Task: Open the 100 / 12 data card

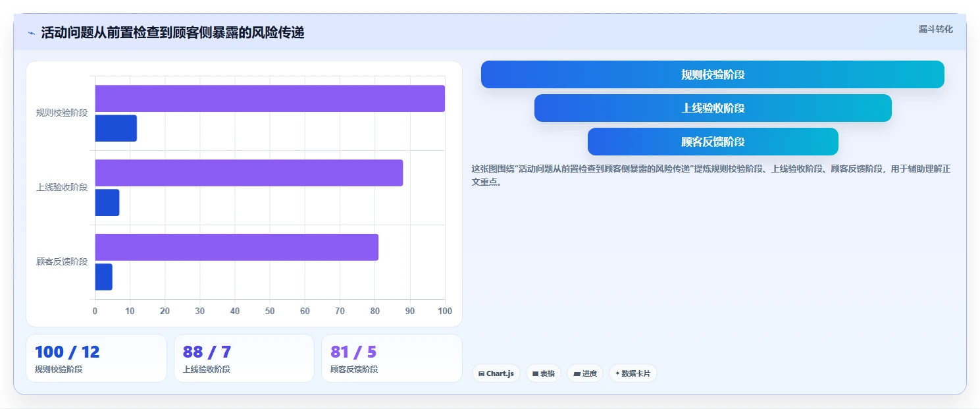Action: pos(96,358)
